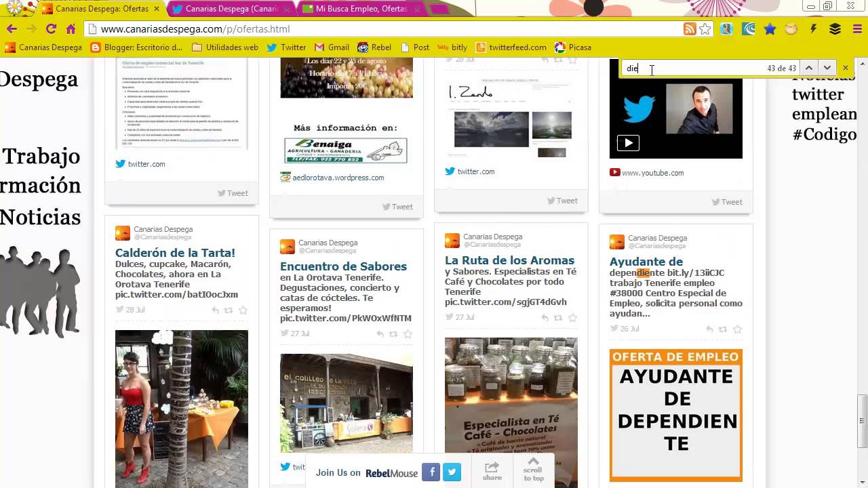Open the browser home page
This screenshot has width=868, height=488.
(71, 29)
